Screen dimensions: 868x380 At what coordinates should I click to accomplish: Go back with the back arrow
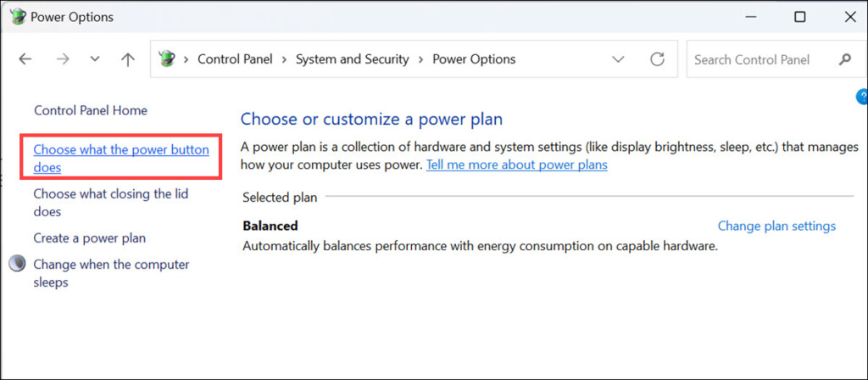[x=25, y=59]
